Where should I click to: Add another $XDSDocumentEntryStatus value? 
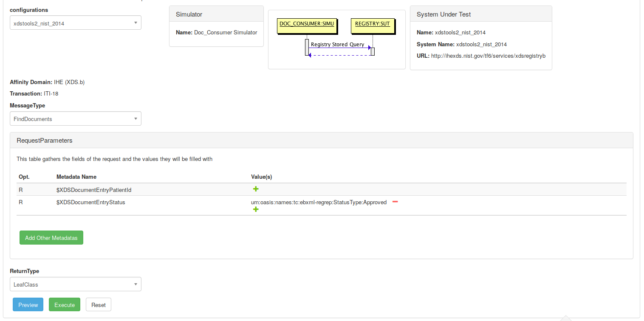[x=256, y=209]
